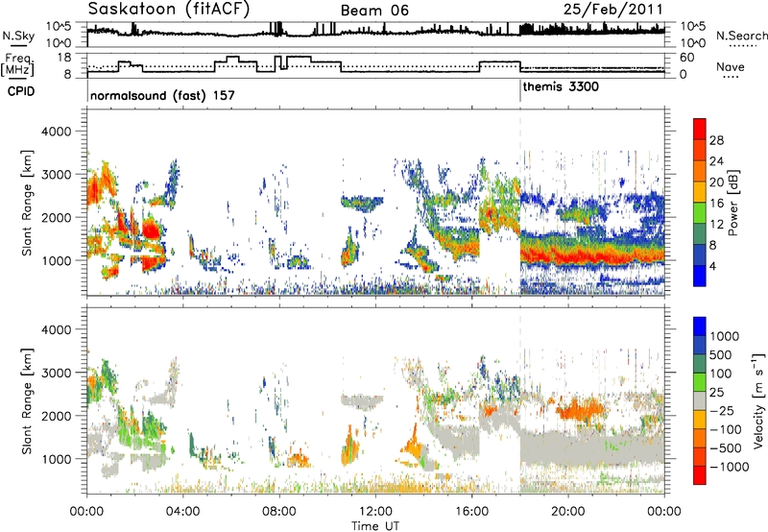768x532 pixels.
Task: Click the teal Velocity colorbar segment near 100
Action: (700, 364)
